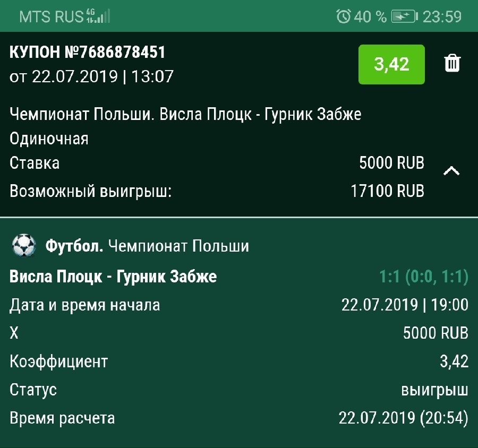Screen dimensions: 478x448
Task: Tap the Ставка 5000 RUB row
Action: [x=217, y=163]
